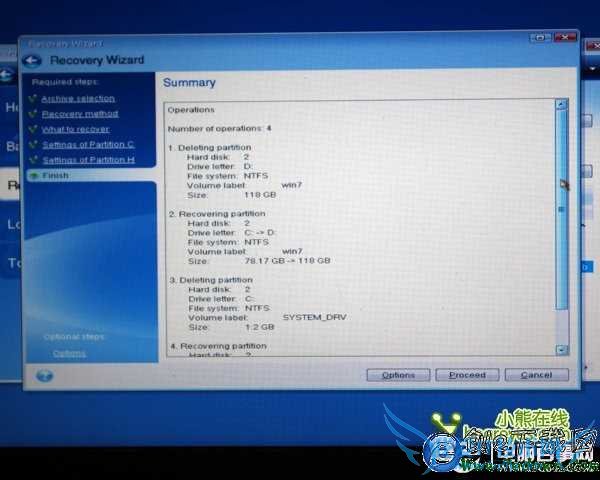The image size is (600, 480).
Task: Click the back arrow in the background window
Action: 7,74
